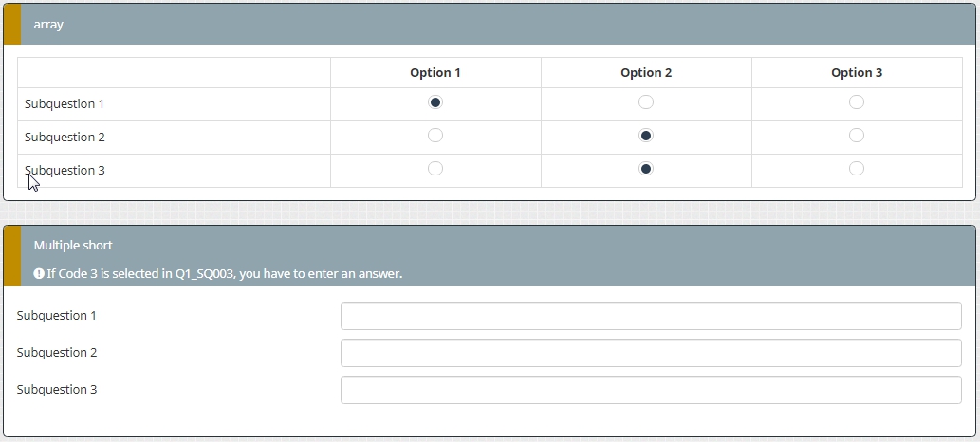This screenshot has width=980, height=442.
Task: Choose Option 2 for Subquestion 2
Action: (646, 136)
